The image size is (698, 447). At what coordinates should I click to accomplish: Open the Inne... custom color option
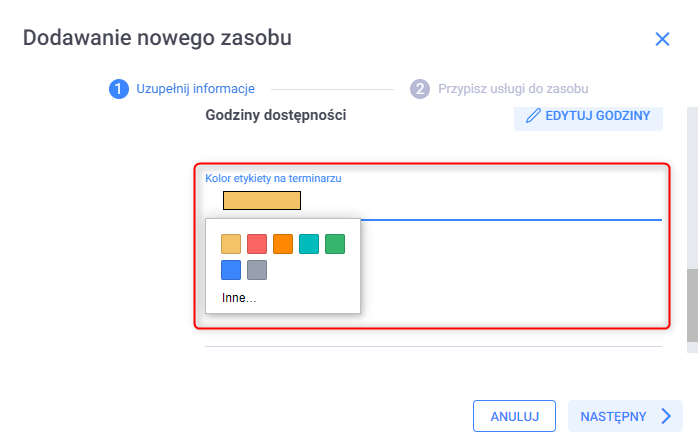239,297
